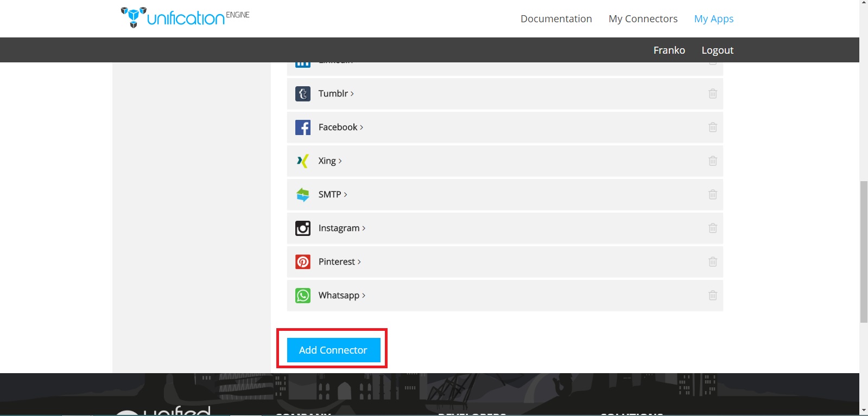Select the Tumblr connector name

pos(333,94)
